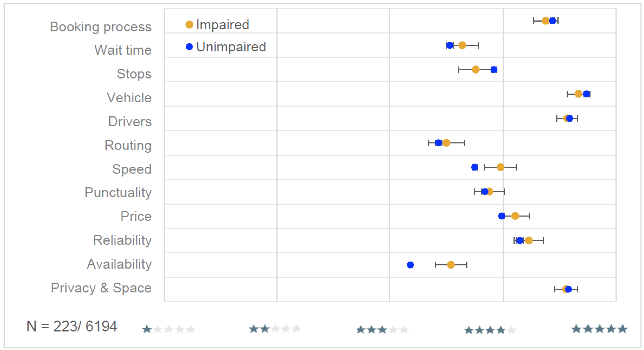Image resolution: width=644 pixels, height=350 pixels.
Task: Click the Booking process row label
Action: [100, 27]
